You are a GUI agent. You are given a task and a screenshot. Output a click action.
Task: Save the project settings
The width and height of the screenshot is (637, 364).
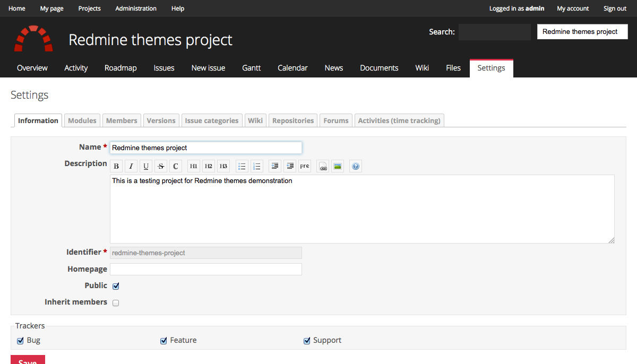pyautogui.click(x=28, y=360)
